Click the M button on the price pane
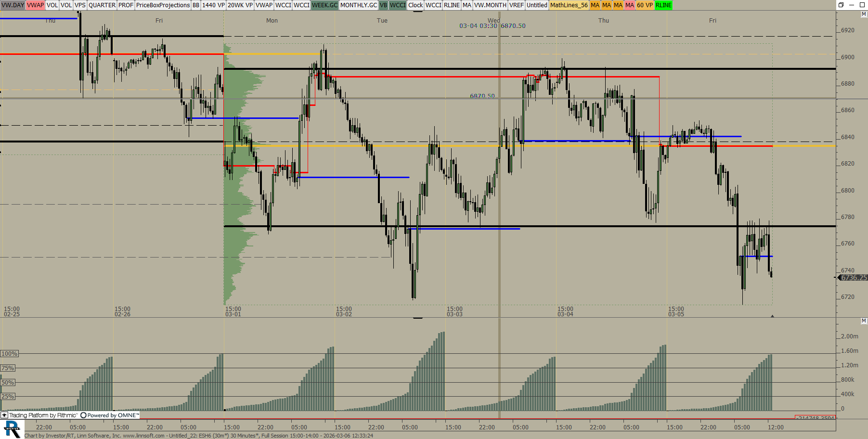The width and height of the screenshot is (868, 439). [864, 14]
